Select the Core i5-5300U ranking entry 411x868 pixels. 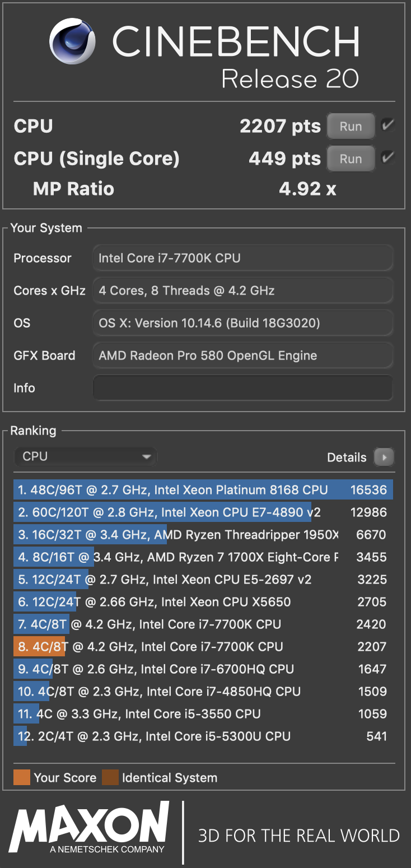coord(203,736)
